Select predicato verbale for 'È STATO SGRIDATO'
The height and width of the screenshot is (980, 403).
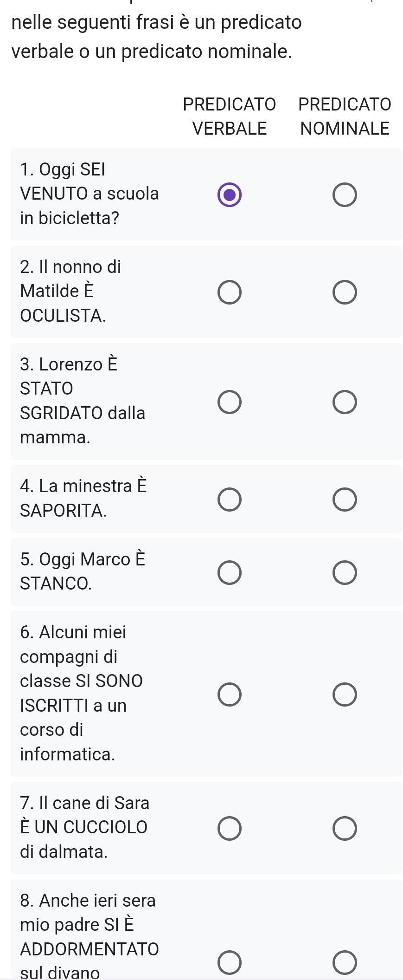[230, 402]
